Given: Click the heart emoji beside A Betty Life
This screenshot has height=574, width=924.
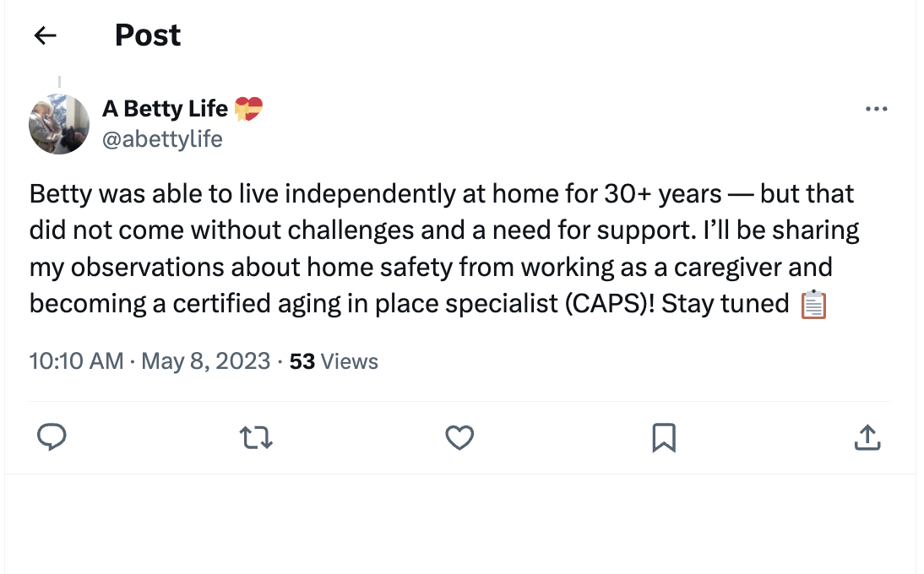Looking at the screenshot, I should (x=248, y=109).
